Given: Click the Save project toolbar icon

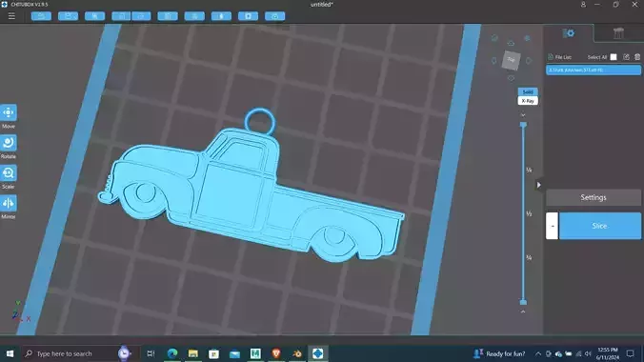Looking at the screenshot, I should point(69,16).
